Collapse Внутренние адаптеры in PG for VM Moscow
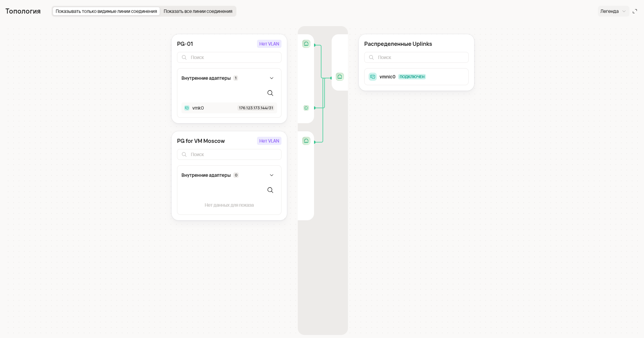 tap(272, 175)
